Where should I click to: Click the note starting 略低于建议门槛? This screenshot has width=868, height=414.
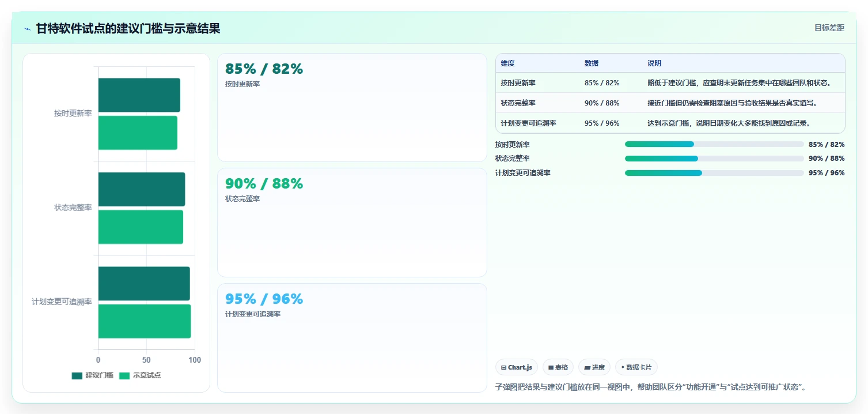740,83
